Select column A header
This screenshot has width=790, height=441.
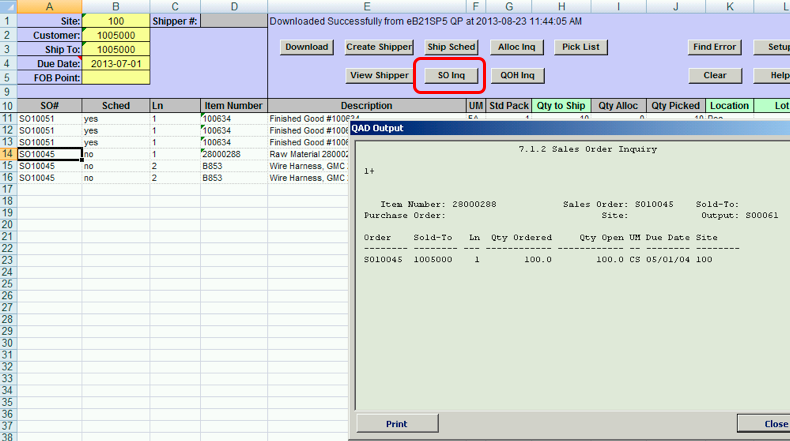(x=49, y=7)
